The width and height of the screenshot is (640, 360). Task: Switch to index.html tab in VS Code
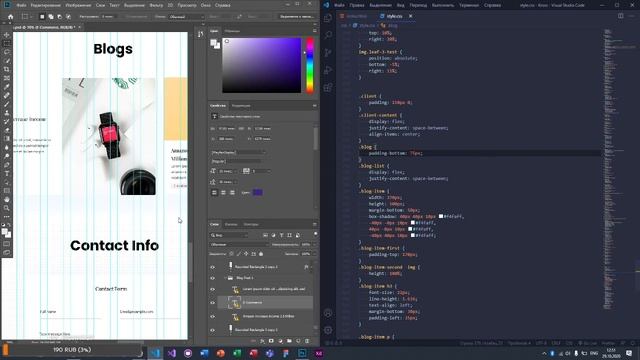pos(356,16)
